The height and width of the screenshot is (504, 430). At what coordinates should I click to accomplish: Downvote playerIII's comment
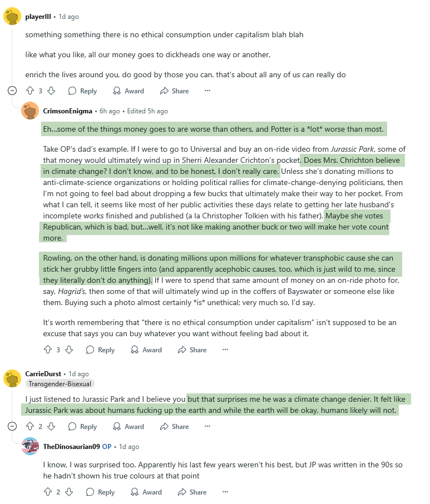point(51,91)
